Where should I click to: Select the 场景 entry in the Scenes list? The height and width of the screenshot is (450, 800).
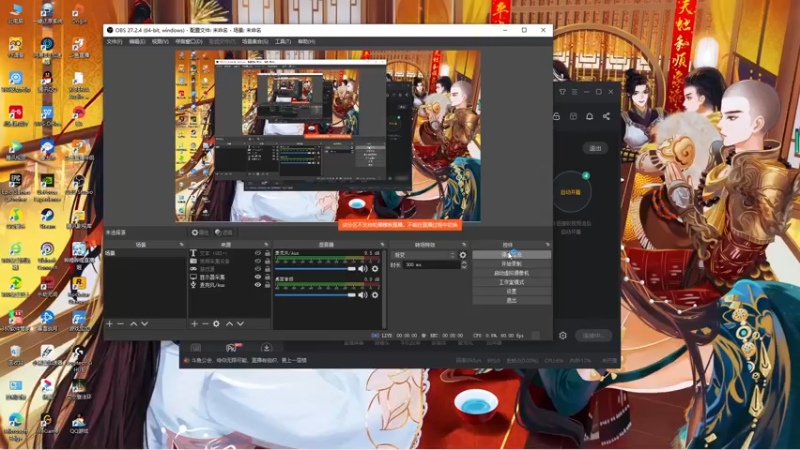click(145, 253)
